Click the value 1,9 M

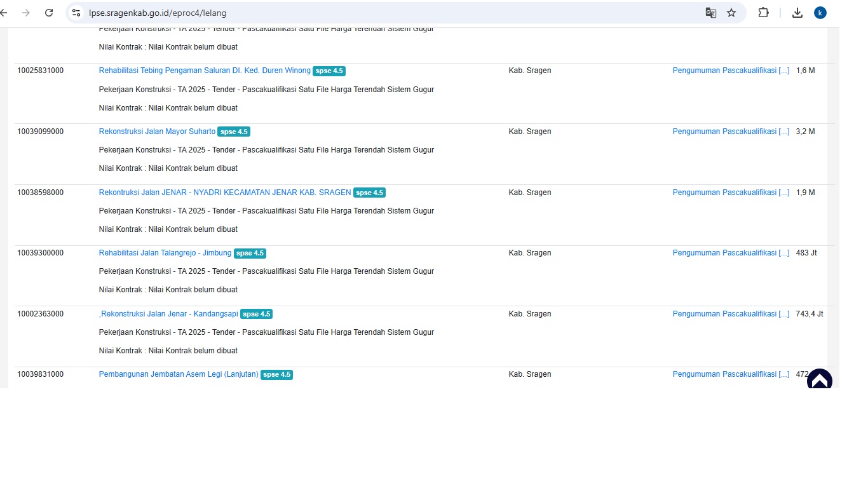[x=805, y=193]
